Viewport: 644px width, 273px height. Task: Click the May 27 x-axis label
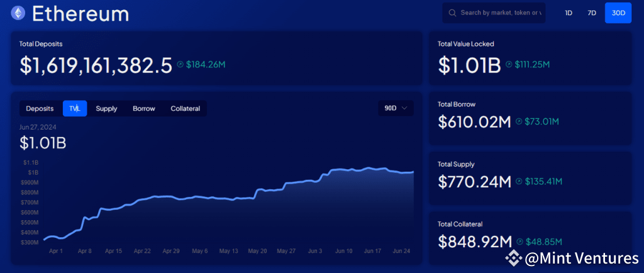pos(286,251)
